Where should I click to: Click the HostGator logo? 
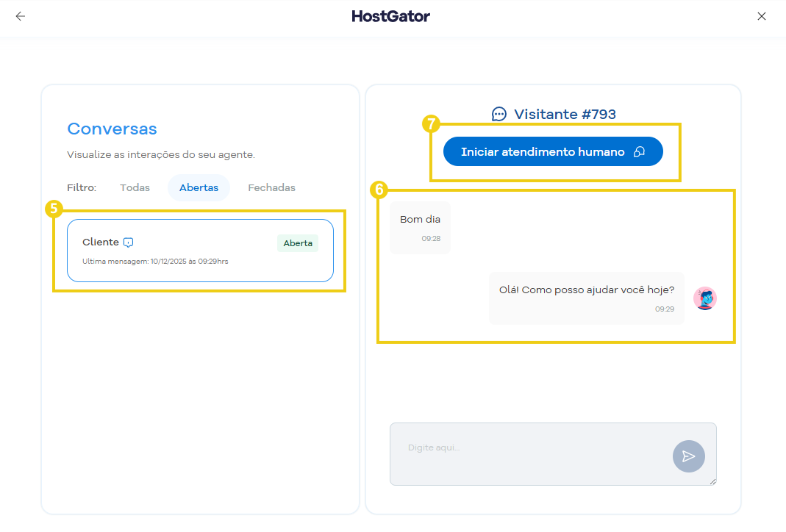click(390, 16)
